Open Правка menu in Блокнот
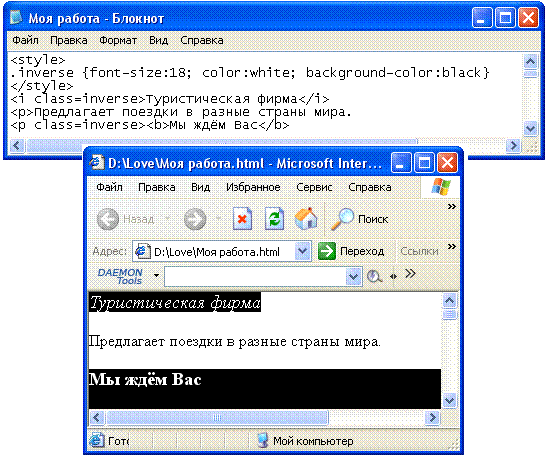This screenshot has height=461, width=551. click(69, 40)
